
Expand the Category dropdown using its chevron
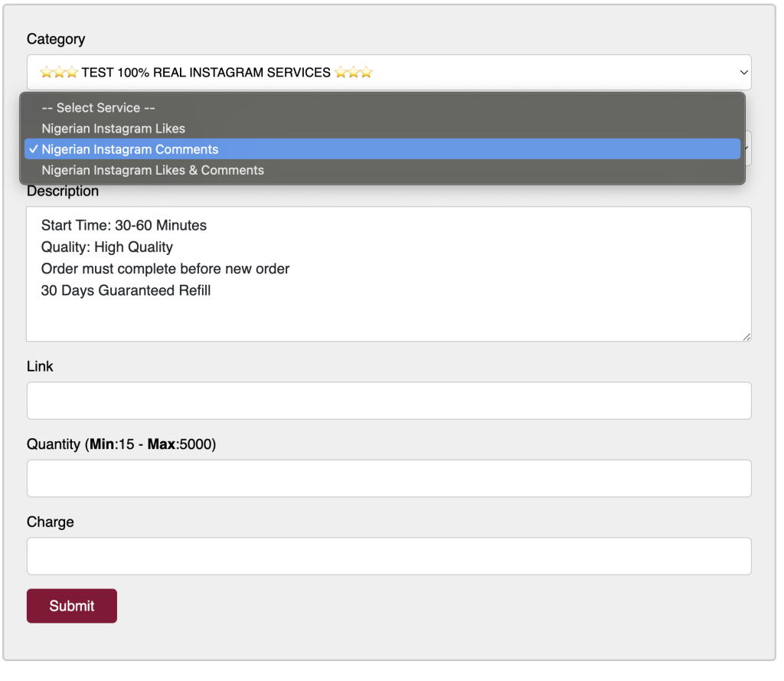[743, 73]
